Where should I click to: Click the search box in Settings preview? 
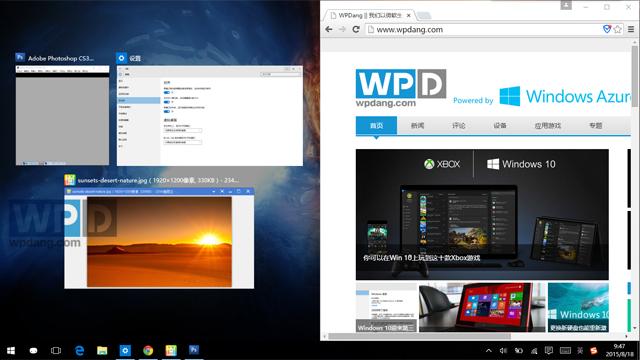[x=280, y=74]
